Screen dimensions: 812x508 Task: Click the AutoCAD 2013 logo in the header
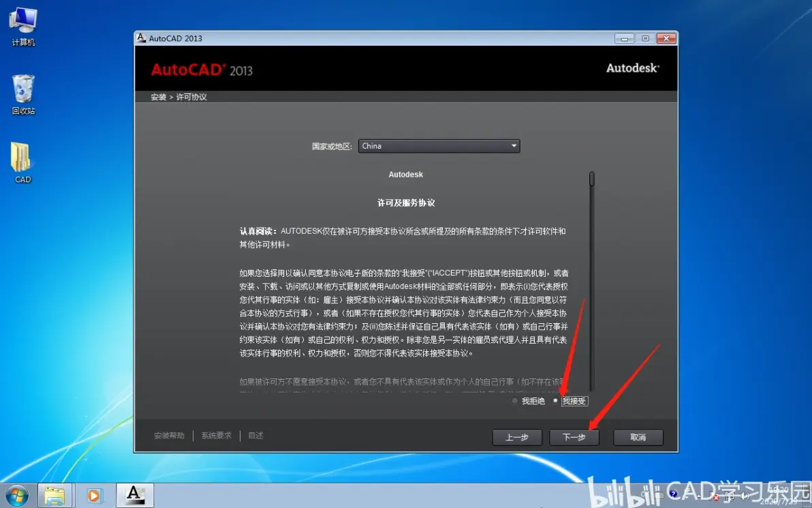tap(202, 70)
